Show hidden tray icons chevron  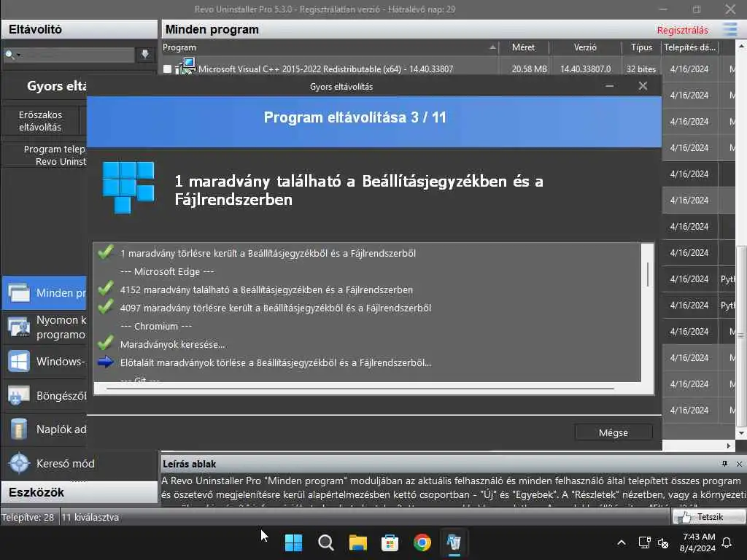pyautogui.click(x=622, y=542)
